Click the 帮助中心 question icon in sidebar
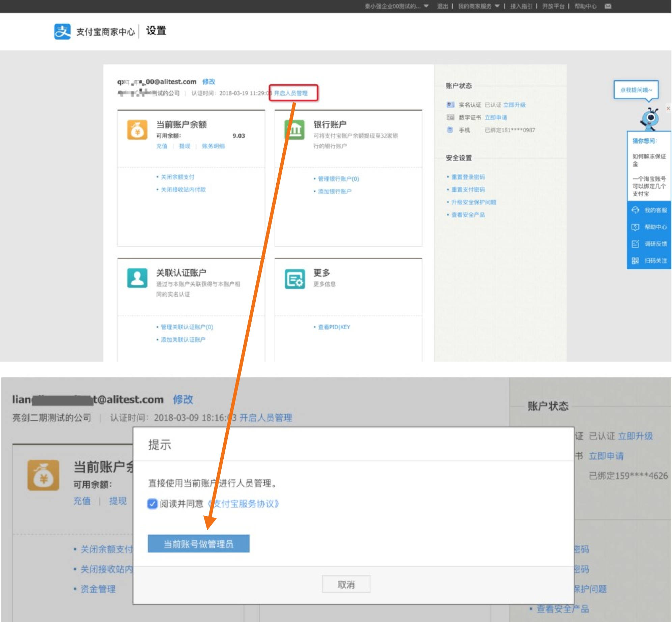 pos(635,227)
